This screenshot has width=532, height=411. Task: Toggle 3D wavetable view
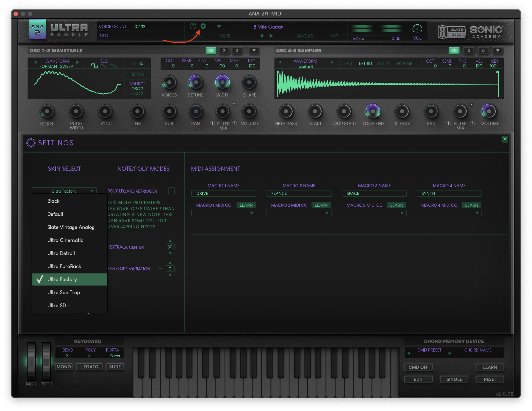(141, 63)
